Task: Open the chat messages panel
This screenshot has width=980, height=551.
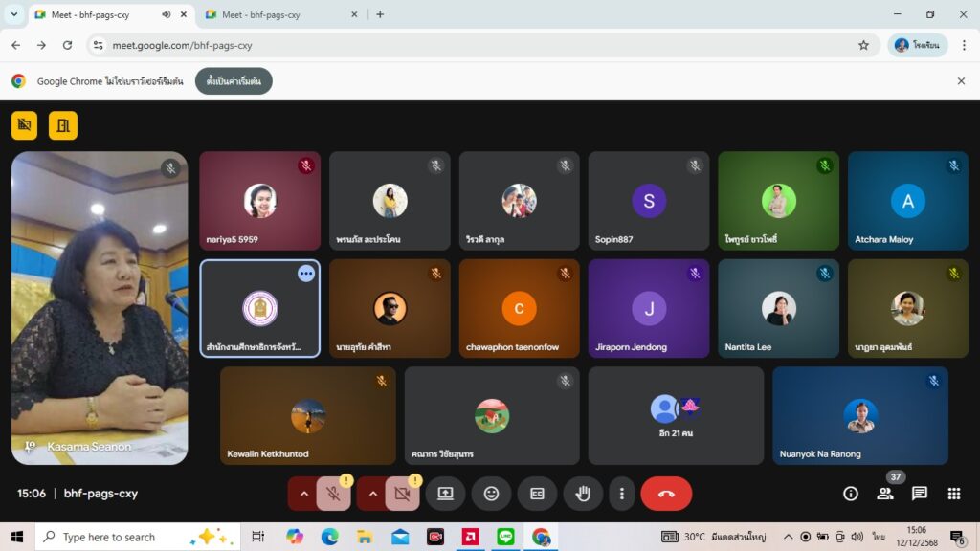Action: coord(919,494)
